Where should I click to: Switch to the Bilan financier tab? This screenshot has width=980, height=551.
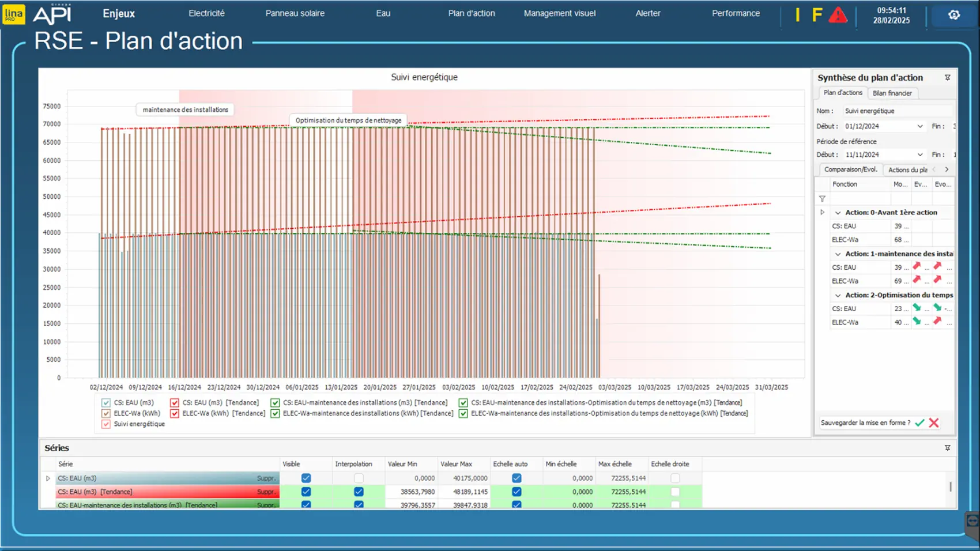[x=892, y=93]
